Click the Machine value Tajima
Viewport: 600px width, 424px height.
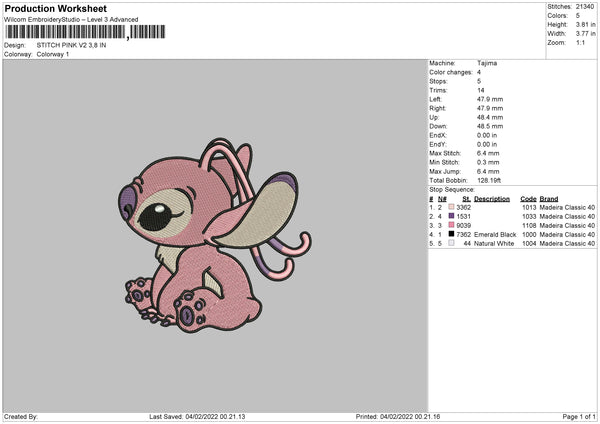point(487,63)
